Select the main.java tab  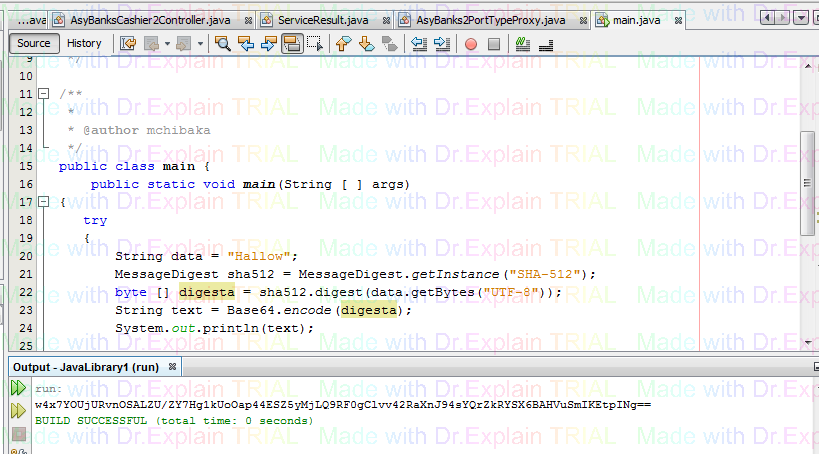(636, 20)
